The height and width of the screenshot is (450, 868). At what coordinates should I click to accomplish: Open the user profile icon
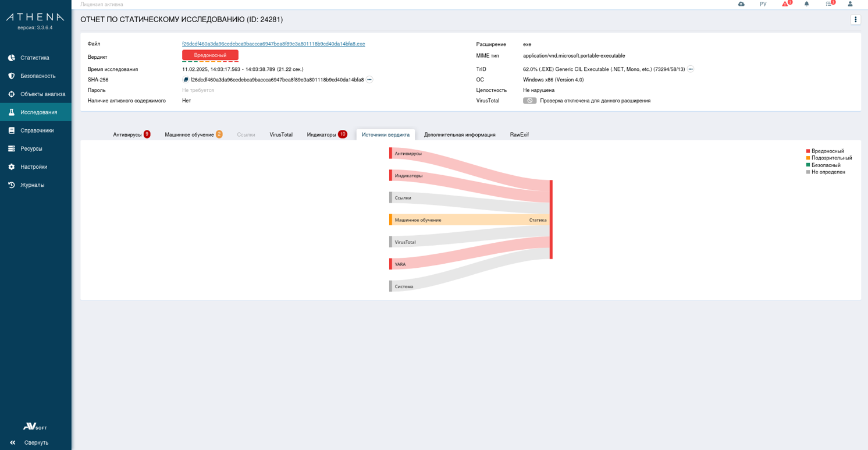850,4
